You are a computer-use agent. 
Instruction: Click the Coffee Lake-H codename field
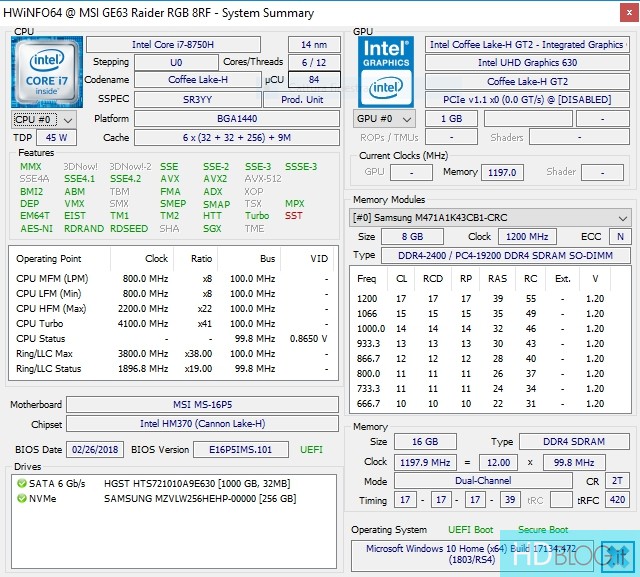(198, 80)
